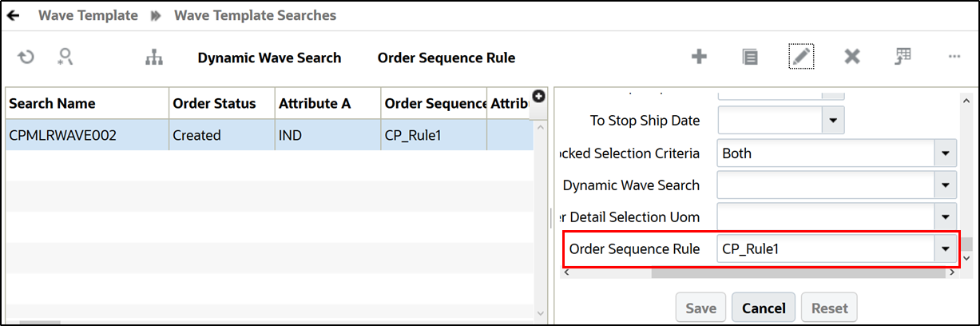Expand the Order Sequence Rule dropdown
Screen dimensions: 980x326
(946, 249)
